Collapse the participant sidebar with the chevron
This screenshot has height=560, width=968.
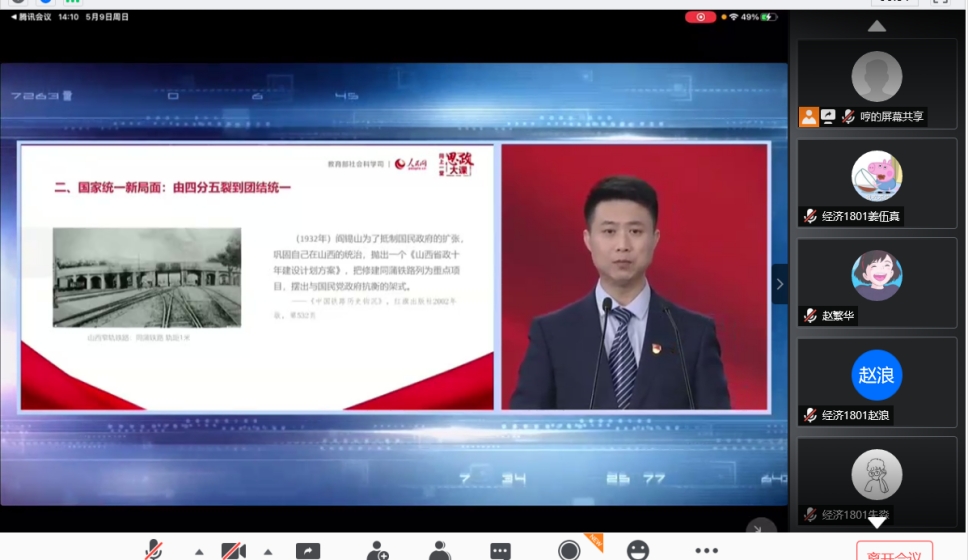780,284
